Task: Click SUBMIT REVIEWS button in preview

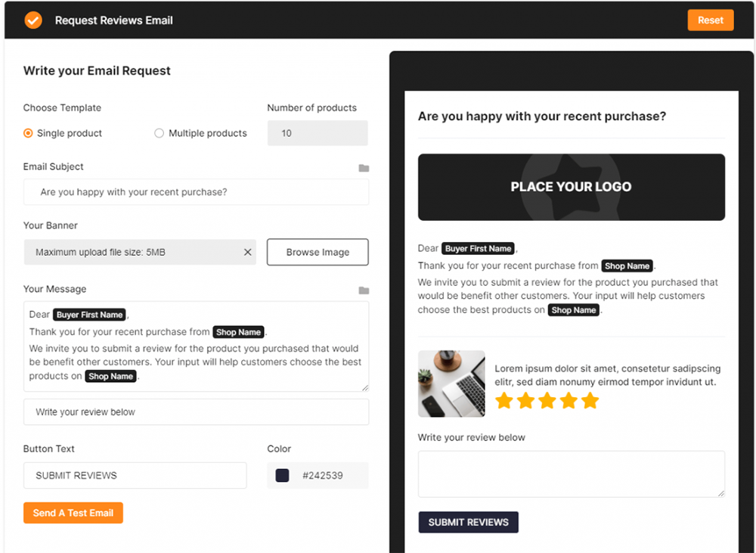Action: 468,522
